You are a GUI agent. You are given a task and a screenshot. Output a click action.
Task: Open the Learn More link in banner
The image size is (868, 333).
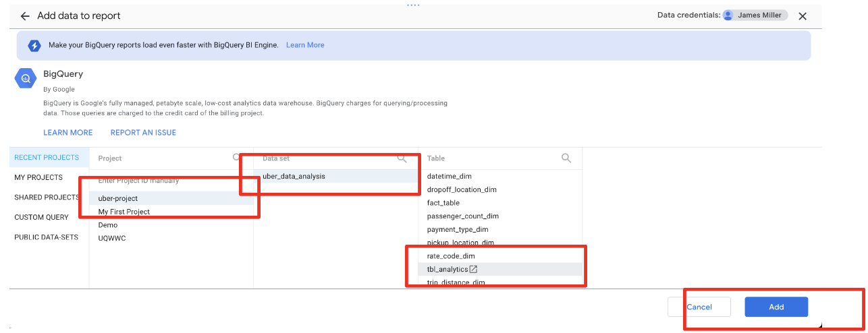tap(305, 45)
